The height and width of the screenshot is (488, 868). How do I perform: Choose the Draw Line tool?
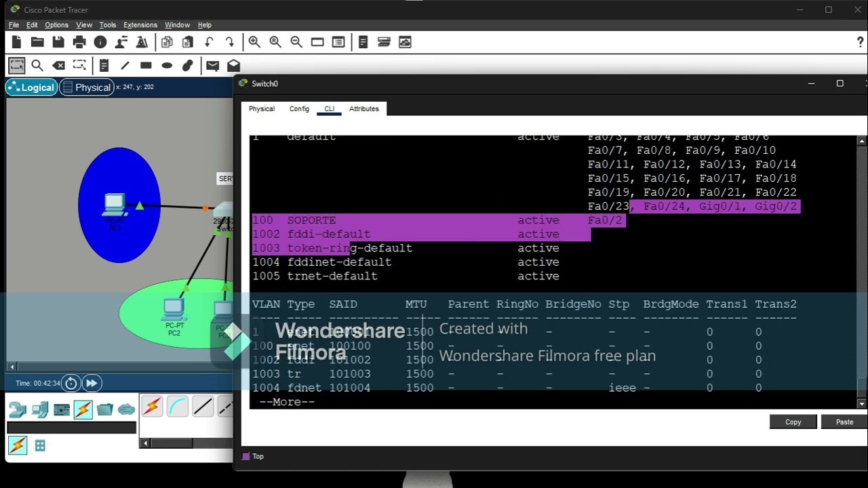coord(125,65)
